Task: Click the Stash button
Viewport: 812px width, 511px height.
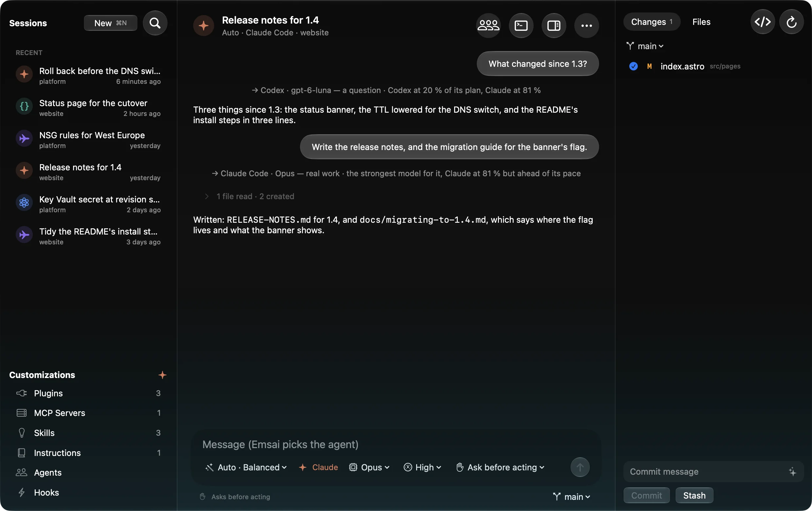Action: coord(694,495)
